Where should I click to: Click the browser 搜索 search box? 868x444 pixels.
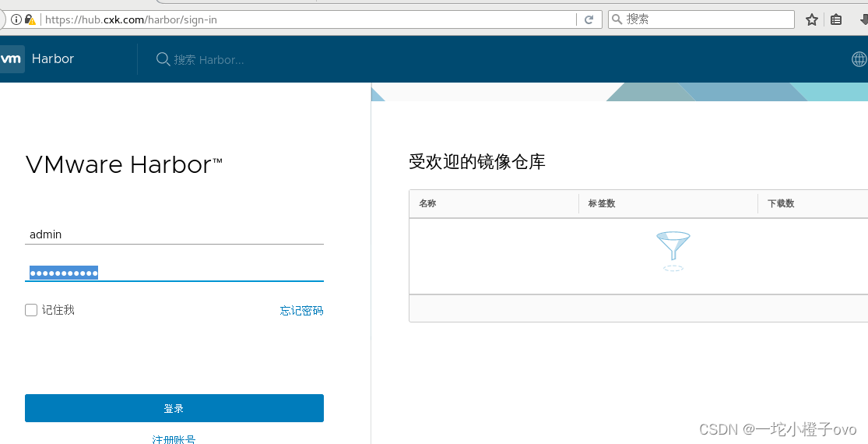click(701, 19)
